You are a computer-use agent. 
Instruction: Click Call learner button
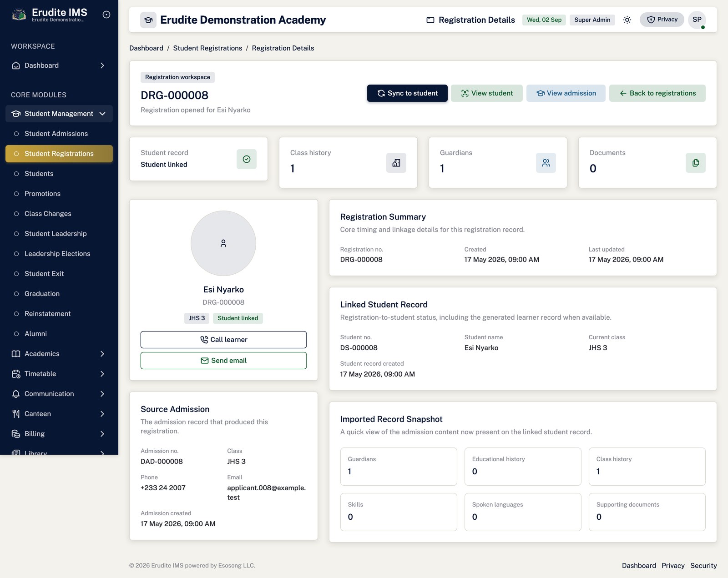pos(223,340)
